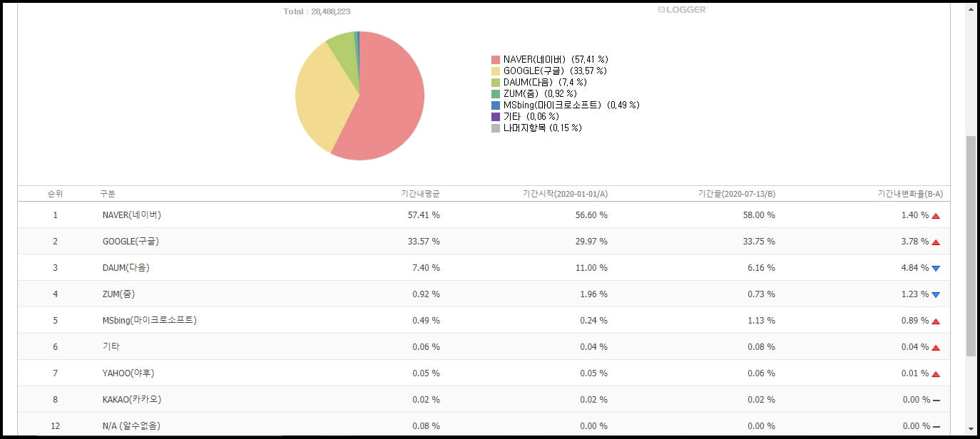This screenshot has width=980, height=439.
Task: Click rank number 12 in N/A row
Action: pos(56,426)
